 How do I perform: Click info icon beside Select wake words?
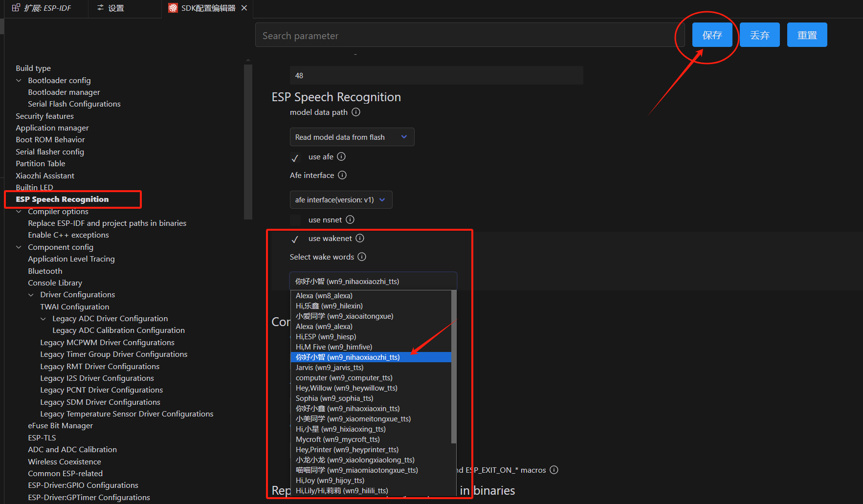362,257
